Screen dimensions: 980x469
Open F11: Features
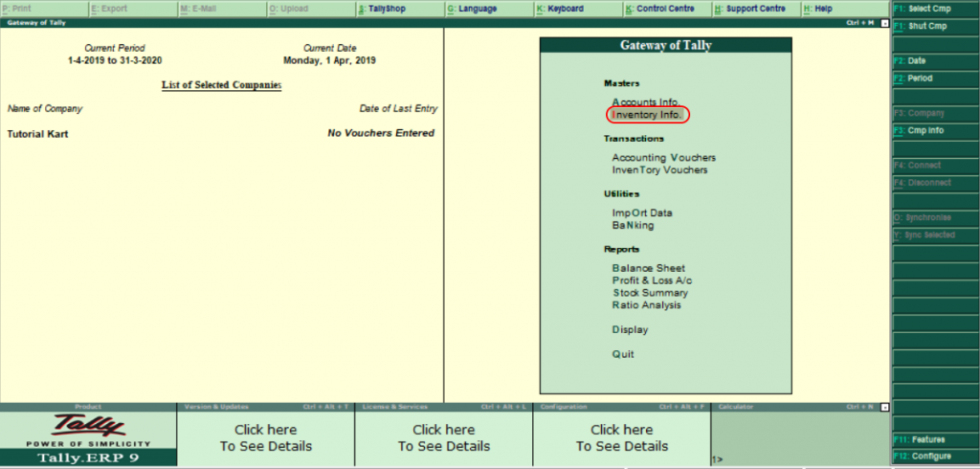point(935,439)
